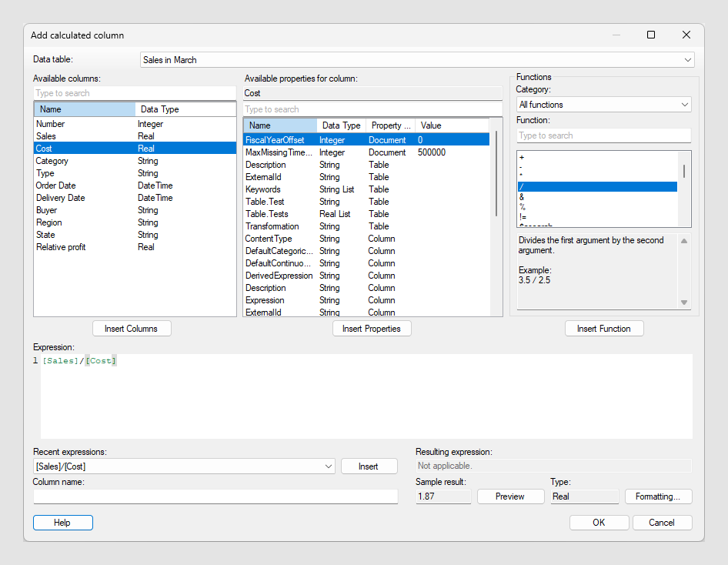
Task: Click the Insert Properties button
Action: pos(372,329)
